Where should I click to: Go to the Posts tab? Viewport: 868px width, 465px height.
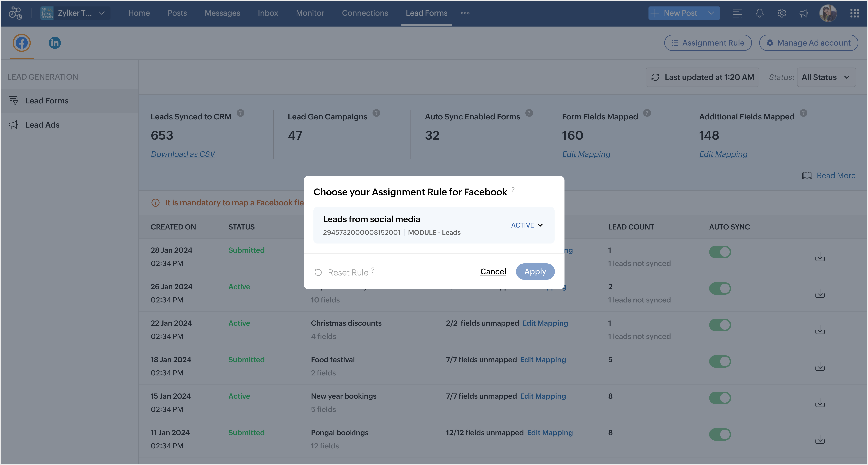177,13
